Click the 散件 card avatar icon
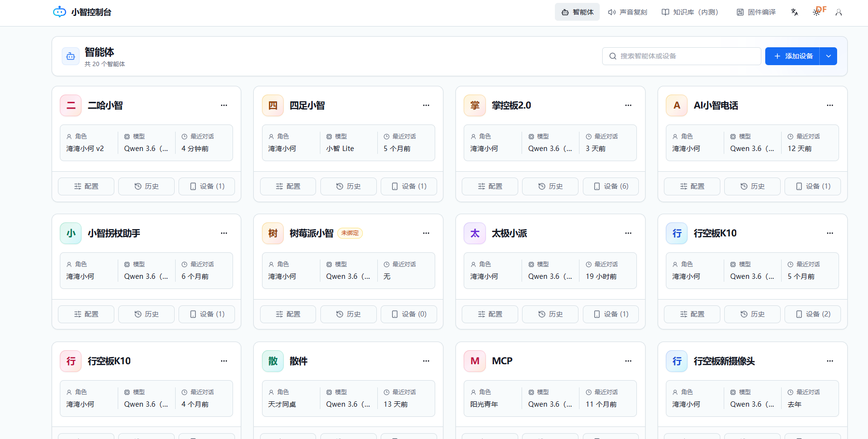The image size is (868, 439). pos(273,361)
